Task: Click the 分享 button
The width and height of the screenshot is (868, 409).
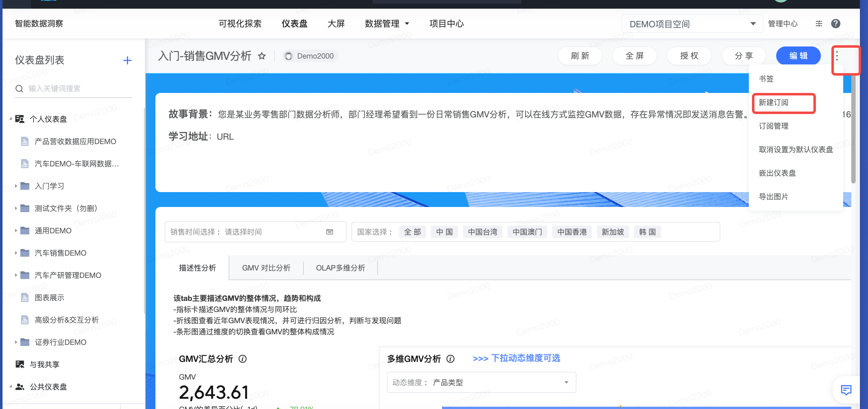Action: (744, 56)
